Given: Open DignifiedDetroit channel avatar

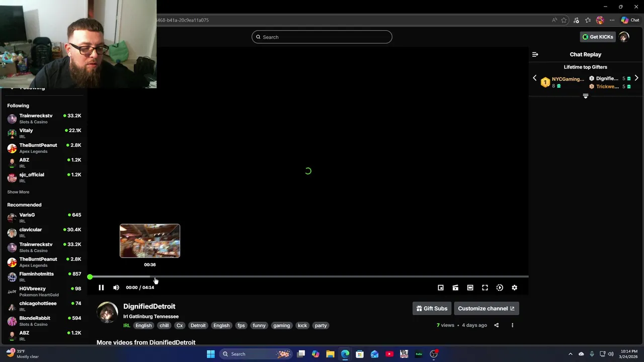Looking at the screenshot, I should point(107,312).
